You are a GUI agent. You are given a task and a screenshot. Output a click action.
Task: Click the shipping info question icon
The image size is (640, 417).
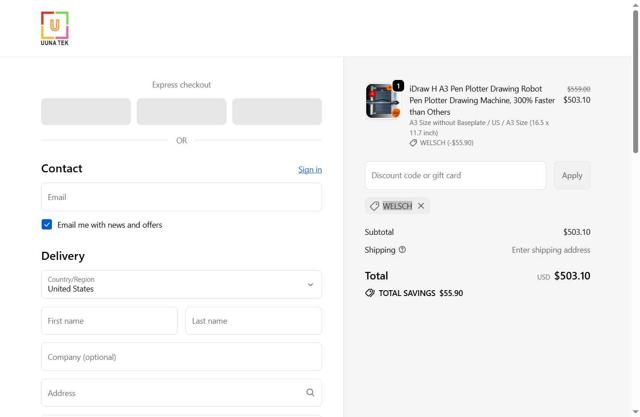[x=403, y=250]
